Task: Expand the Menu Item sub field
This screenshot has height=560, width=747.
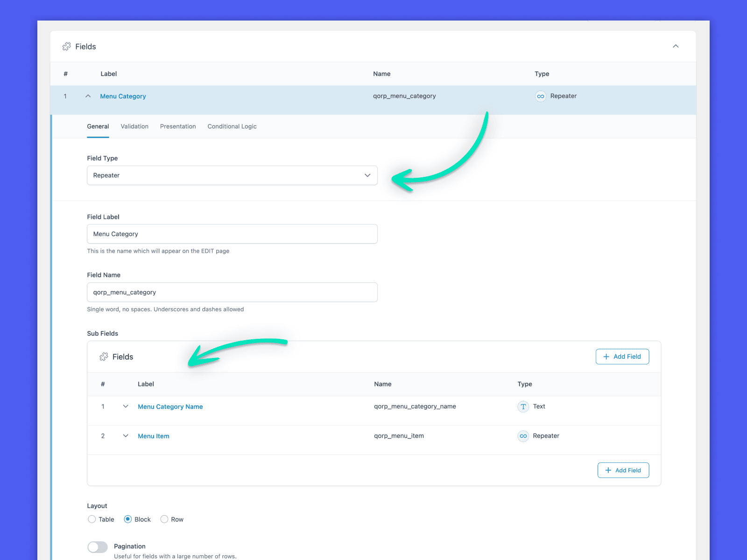Action: [126, 436]
